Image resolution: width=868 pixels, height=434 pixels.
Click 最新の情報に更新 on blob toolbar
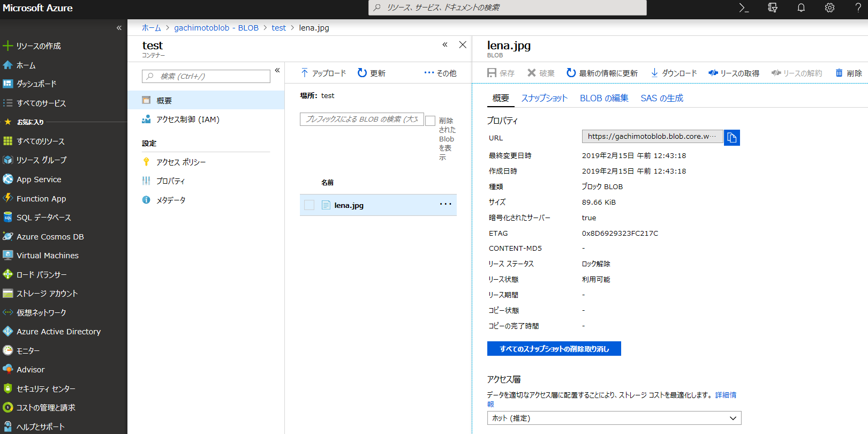(x=602, y=73)
